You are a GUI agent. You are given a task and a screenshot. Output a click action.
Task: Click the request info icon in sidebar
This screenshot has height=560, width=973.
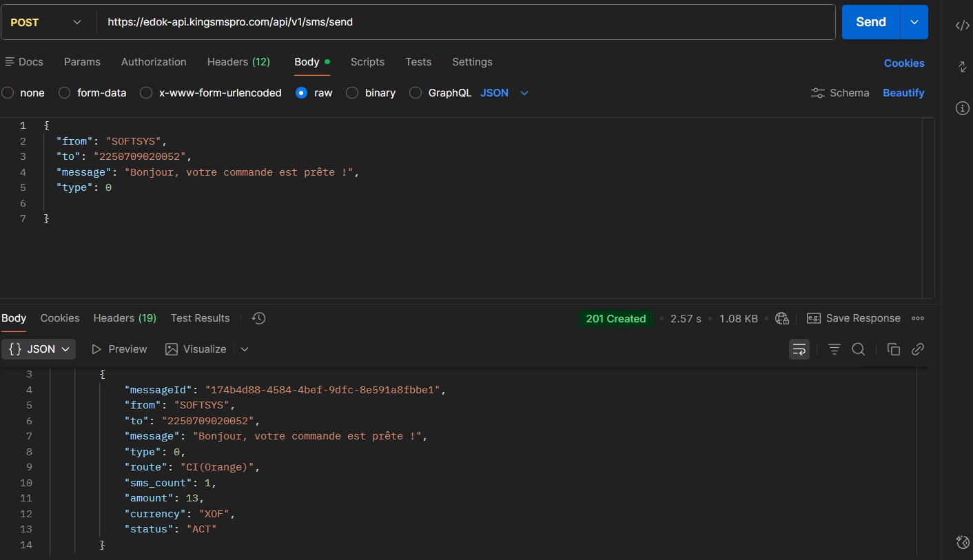point(963,108)
